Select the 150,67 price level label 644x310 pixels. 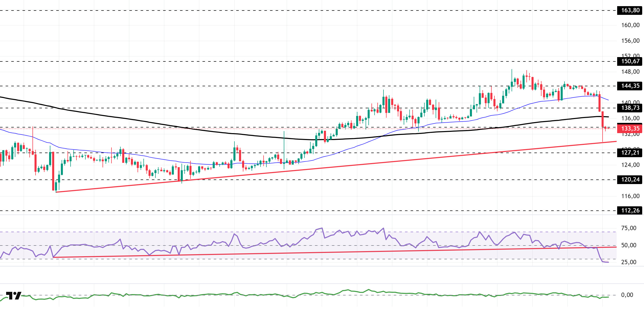click(x=630, y=61)
